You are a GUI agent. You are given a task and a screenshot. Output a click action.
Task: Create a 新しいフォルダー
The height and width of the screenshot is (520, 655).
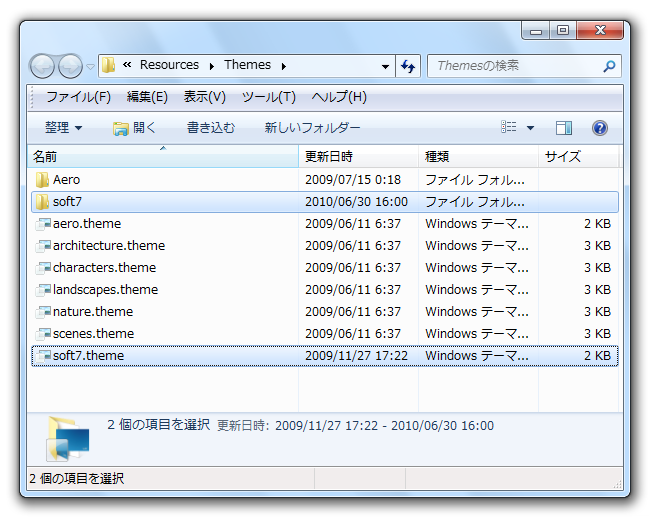click(312, 128)
